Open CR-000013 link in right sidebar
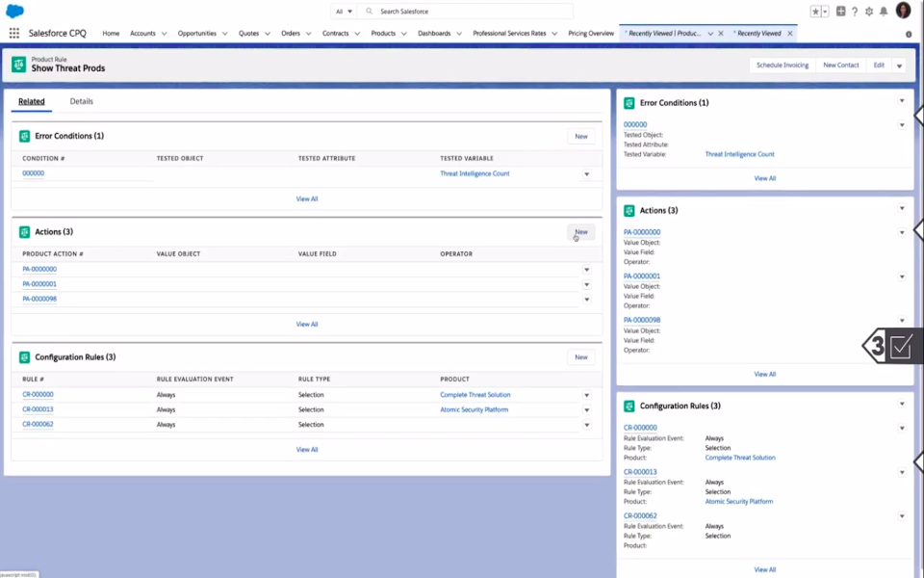The height and width of the screenshot is (578, 924). pyautogui.click(x=640, y=472)
